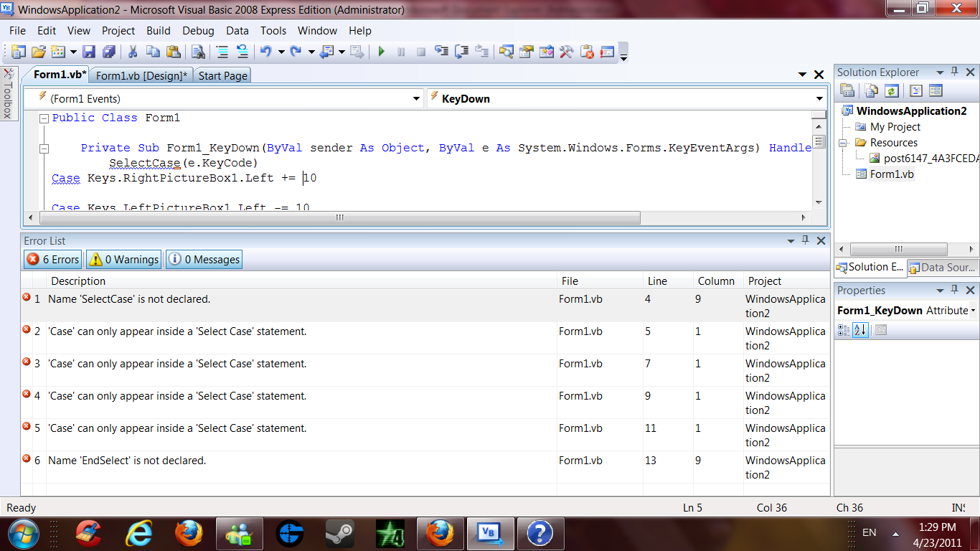The image size is (980, 551).
Task: Start debugging with the green play icon
Action: [x=382, y=52]
